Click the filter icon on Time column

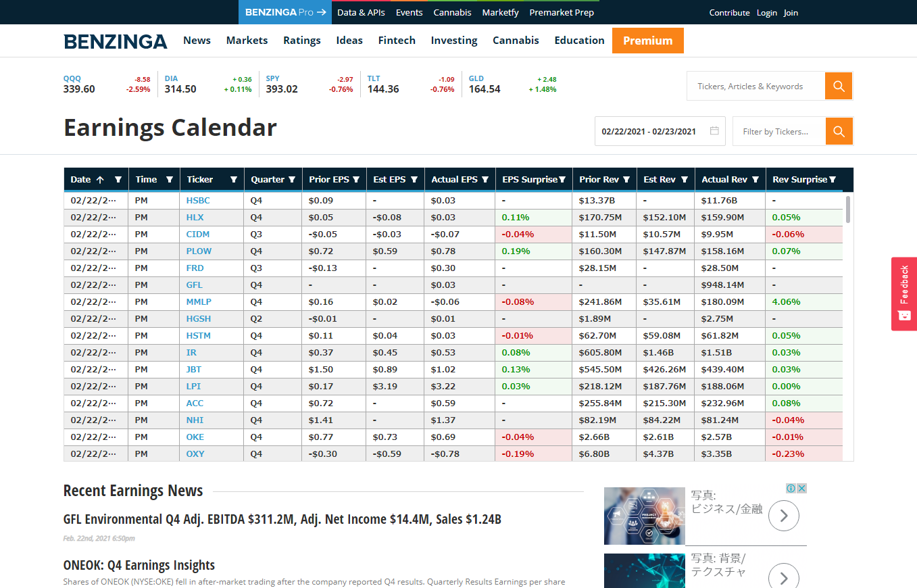point(170,180)
